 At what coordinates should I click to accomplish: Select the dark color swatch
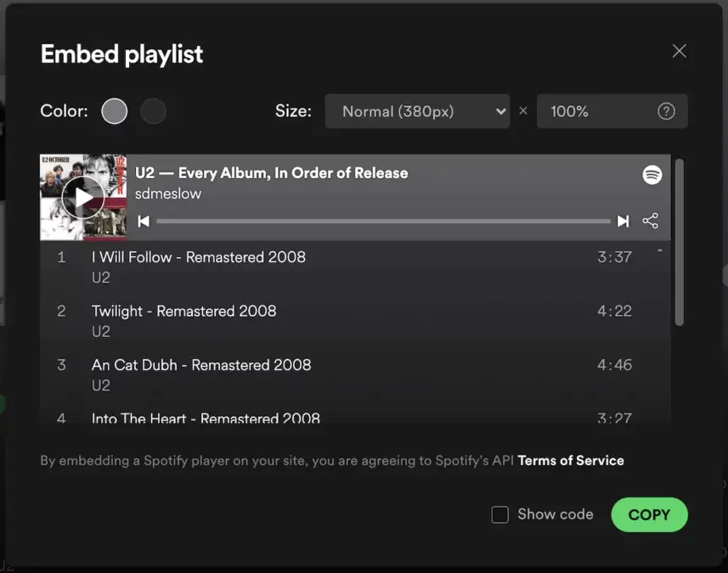[153, 110]
